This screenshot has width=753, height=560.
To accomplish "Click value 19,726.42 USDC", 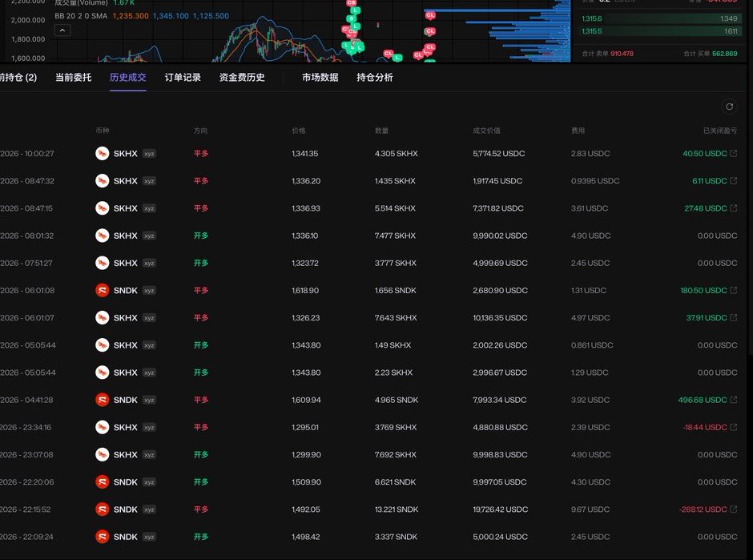I will pyautogui.click(x=500, y=510).
